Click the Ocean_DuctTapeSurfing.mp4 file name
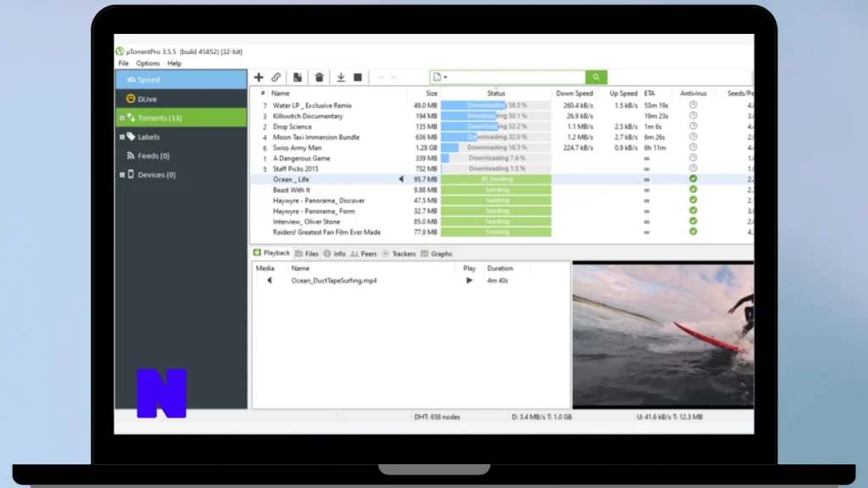This screenshot has width=868, height=488. click(x=334, y=280)
